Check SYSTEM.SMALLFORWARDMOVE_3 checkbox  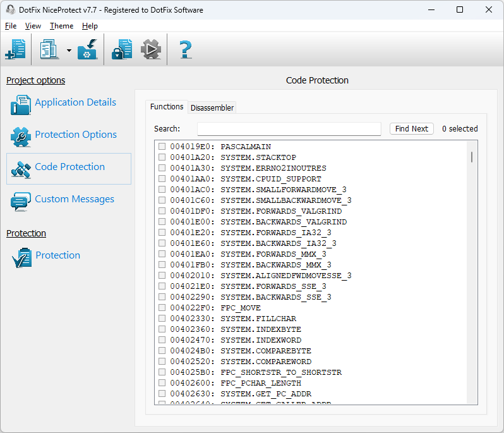coord(162,190)
